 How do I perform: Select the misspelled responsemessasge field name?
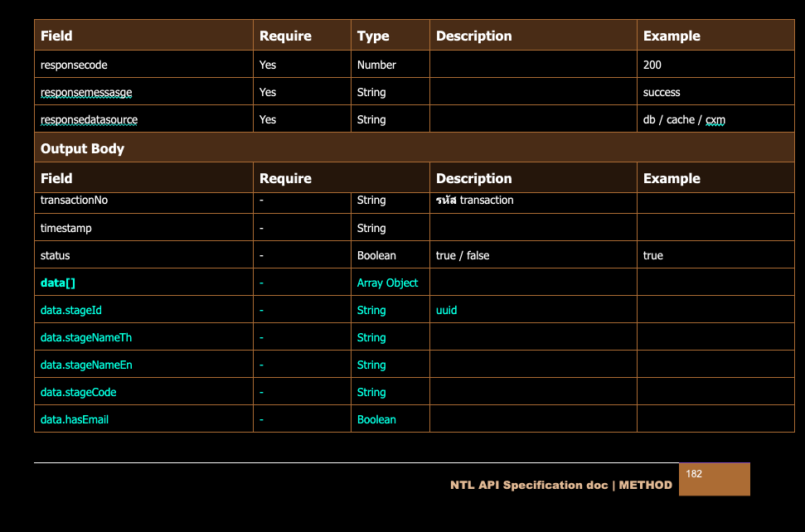(86, 92)
